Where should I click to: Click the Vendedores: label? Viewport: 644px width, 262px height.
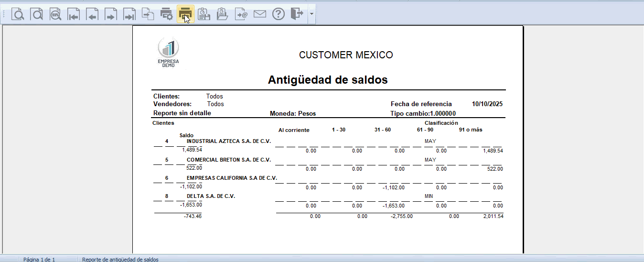pyautogui.click(x=172, y=104)
